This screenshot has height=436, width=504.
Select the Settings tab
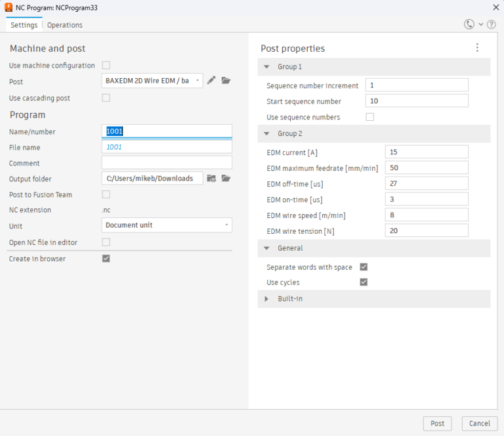click(x=24, y=25)
